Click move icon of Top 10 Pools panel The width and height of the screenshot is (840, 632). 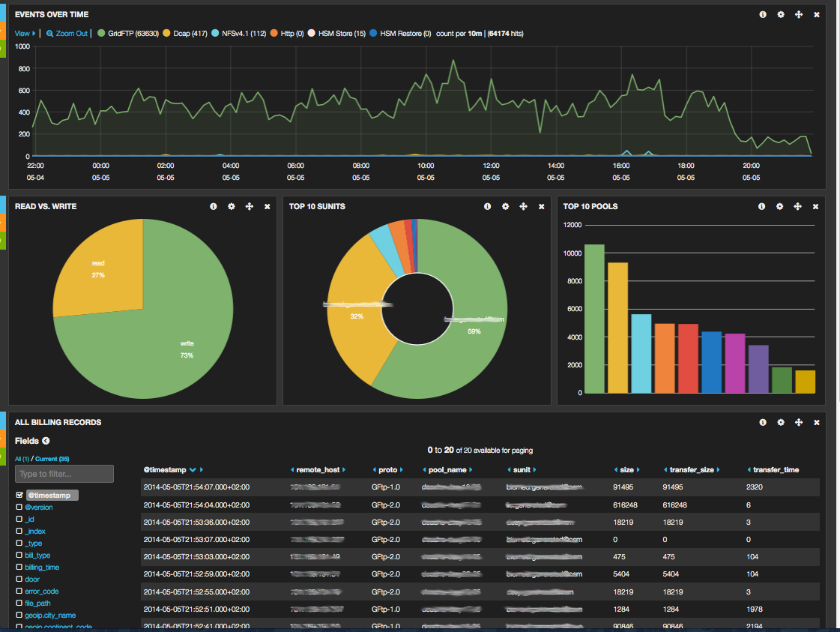click(798, 206)
